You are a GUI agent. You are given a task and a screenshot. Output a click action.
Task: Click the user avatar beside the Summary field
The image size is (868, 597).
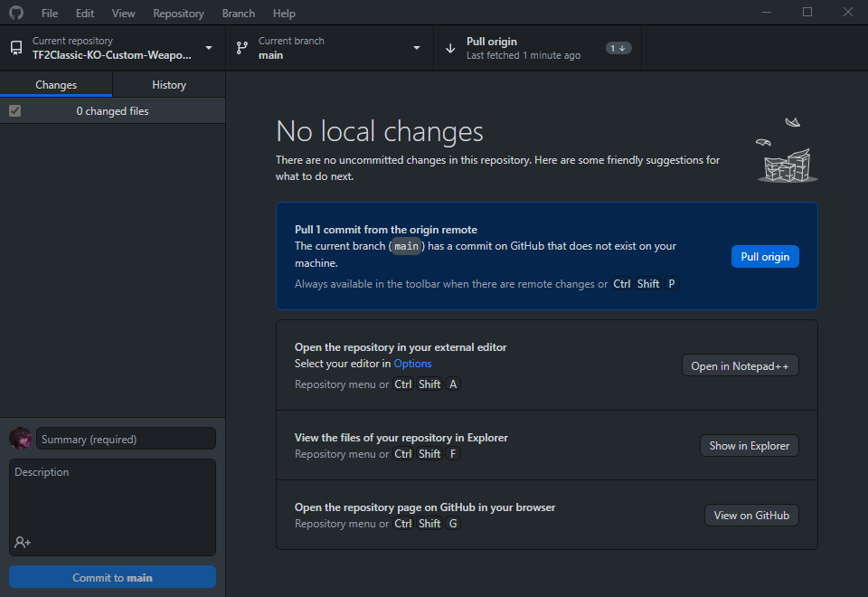pyautogui.click(x=21, y=439)
